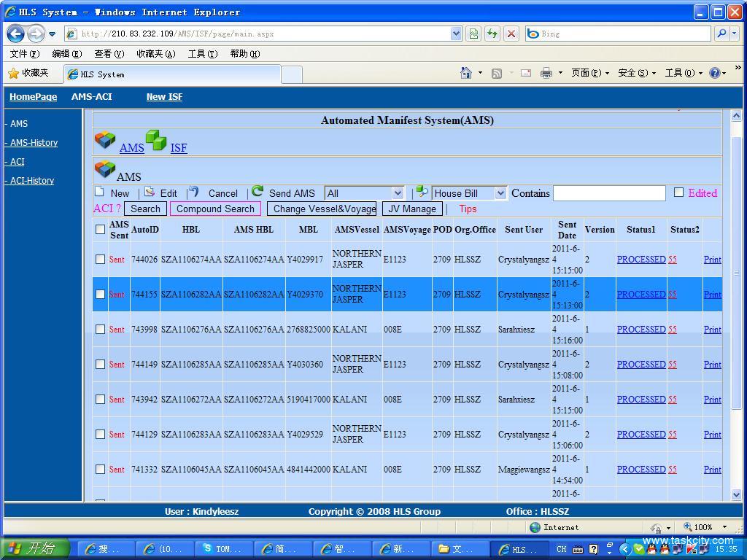
Task: Check the row with AutoID 743942
Action: [100, 400]
